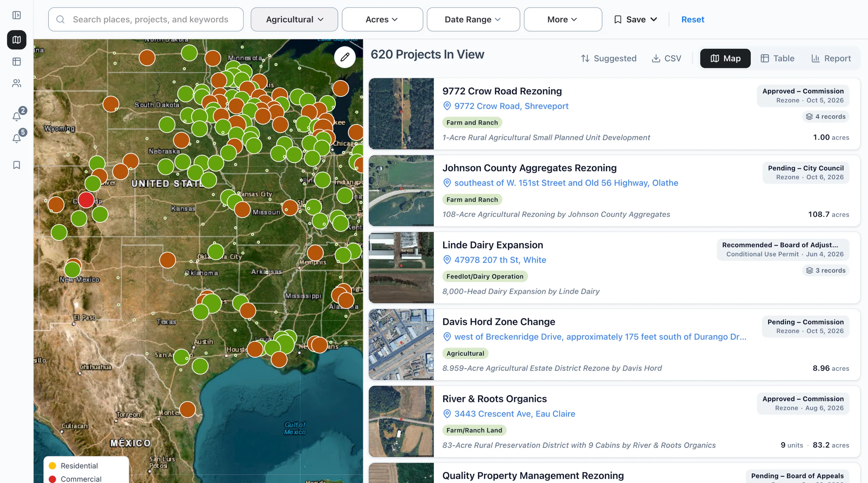Screen dimensions: 868x483
Task: Click the Residential legend color dot
Action: (52, 466)
